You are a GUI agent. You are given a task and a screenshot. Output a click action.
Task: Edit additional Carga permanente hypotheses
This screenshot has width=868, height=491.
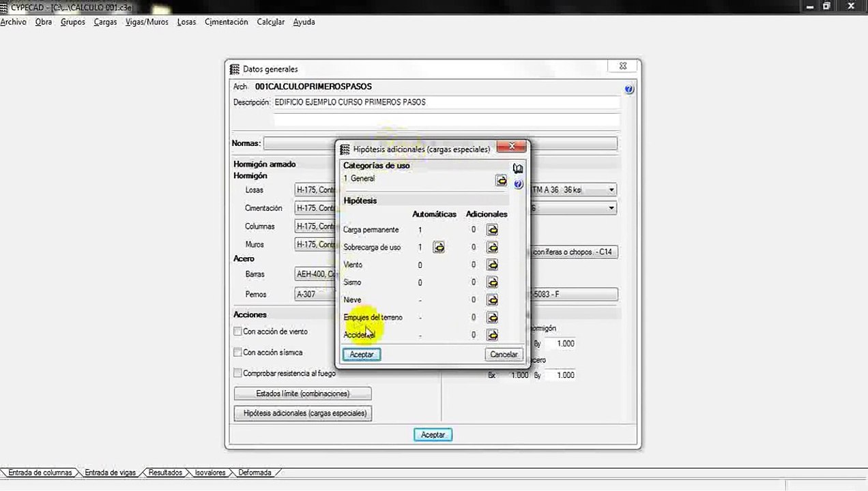point(492,230)
